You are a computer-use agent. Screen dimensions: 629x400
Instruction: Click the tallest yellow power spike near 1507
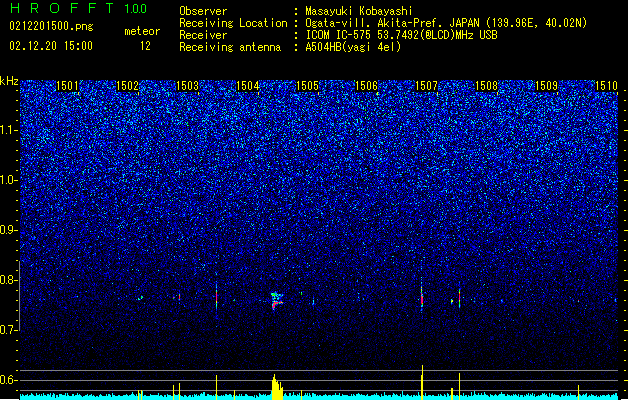[422, 382]
